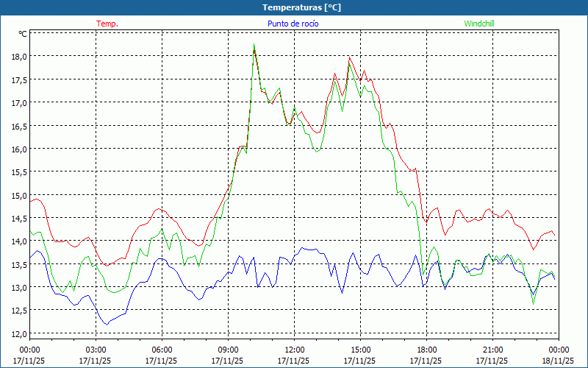Select the 03:00 time axis label

[x=96, y=350]
